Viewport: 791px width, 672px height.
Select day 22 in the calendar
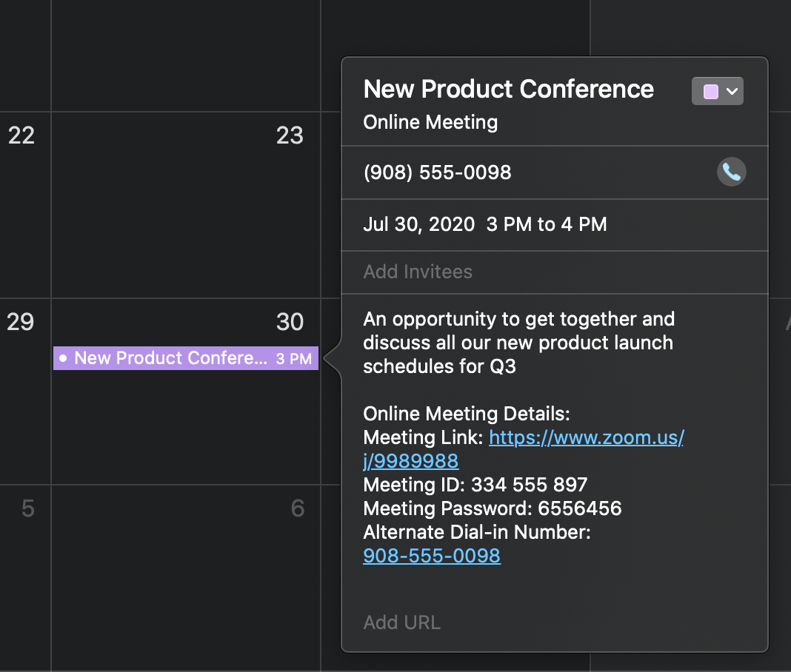(x=21, y=135)
